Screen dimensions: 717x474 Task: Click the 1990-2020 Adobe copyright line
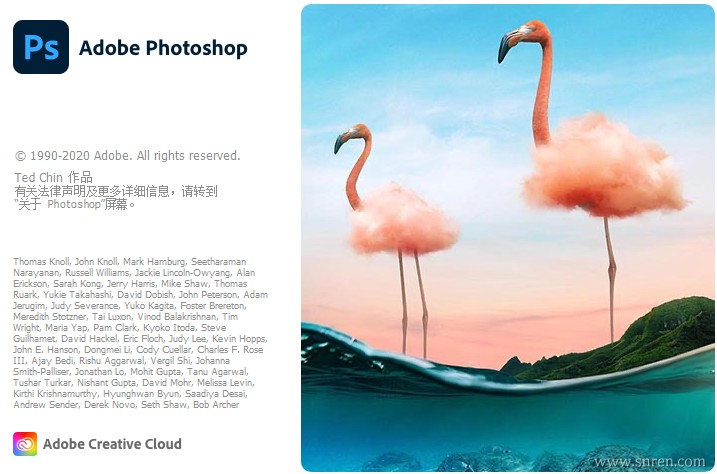(x=127, y=156)
